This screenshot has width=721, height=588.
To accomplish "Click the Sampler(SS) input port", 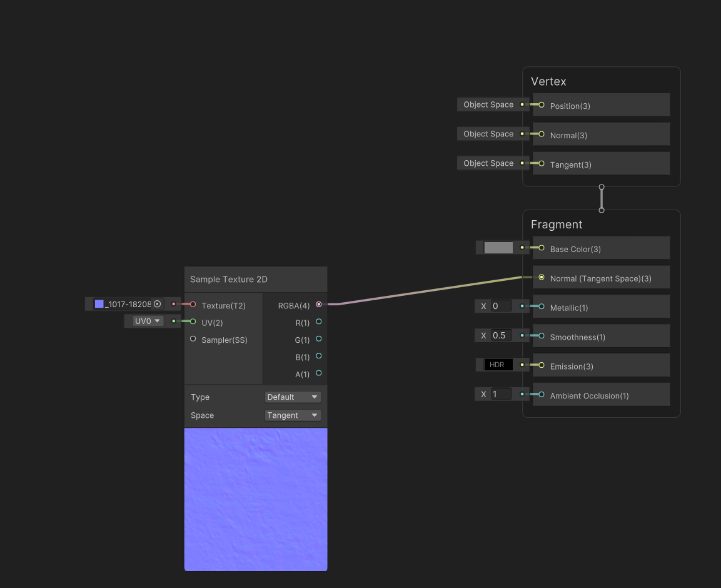I will coord(193,339).
